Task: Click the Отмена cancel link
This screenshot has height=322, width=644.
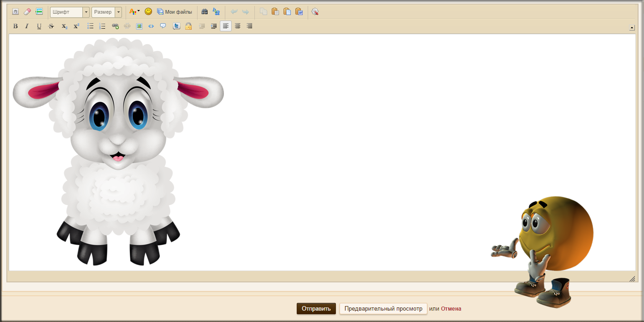Action: [451, 309]
